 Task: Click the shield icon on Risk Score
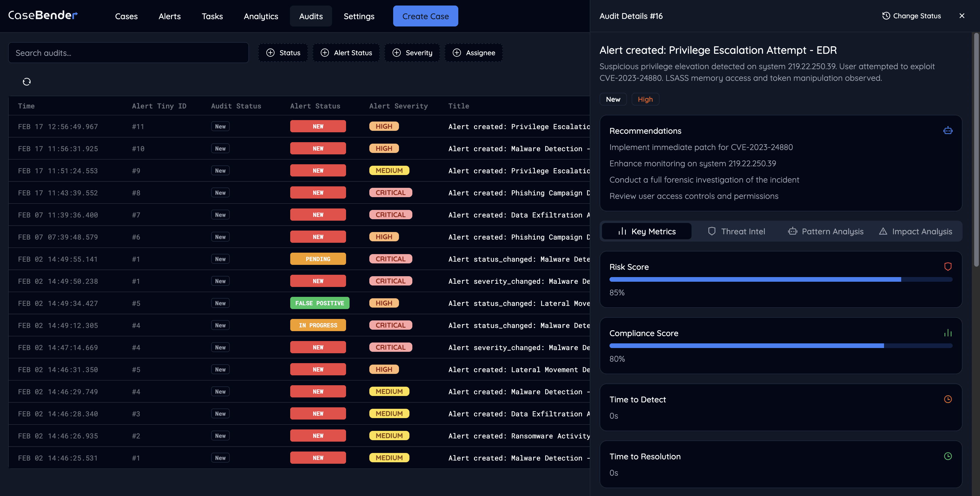tap(948, 267)
